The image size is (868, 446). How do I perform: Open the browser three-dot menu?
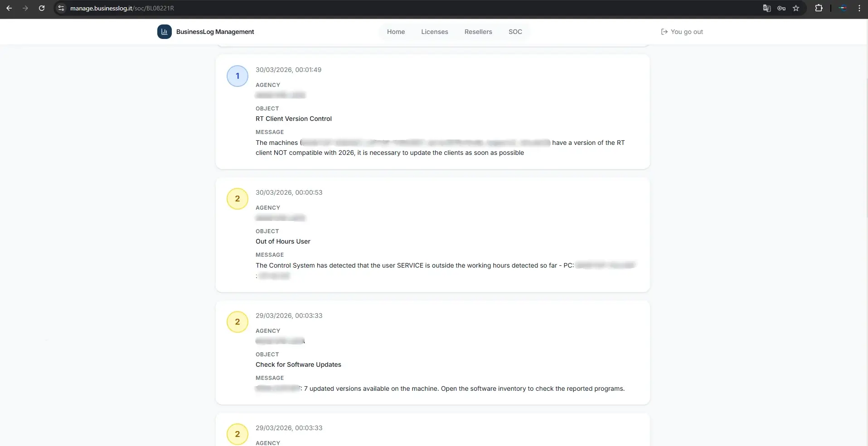tap(859, 8)
